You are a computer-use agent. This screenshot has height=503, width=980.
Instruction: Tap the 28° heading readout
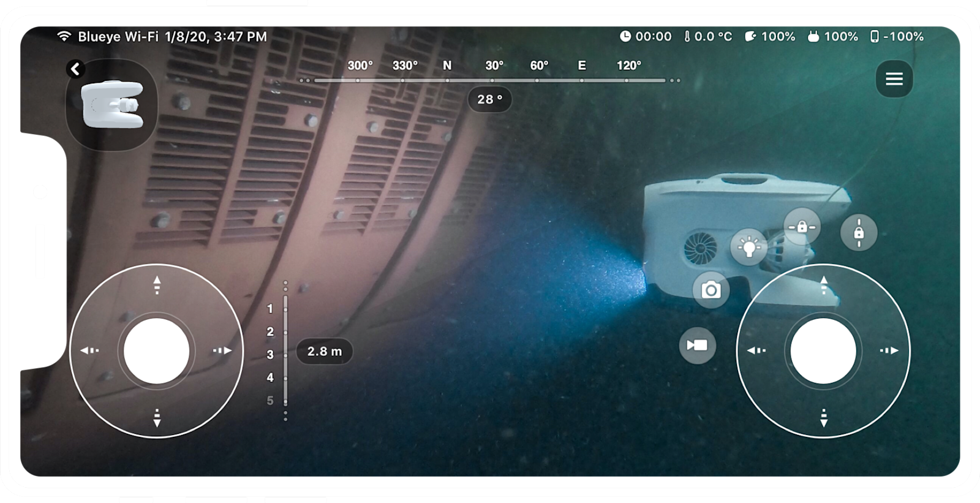point(490,99)
